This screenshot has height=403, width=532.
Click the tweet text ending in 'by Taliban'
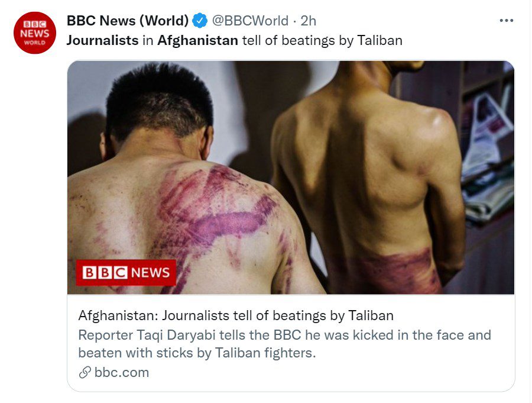(235, 40)
